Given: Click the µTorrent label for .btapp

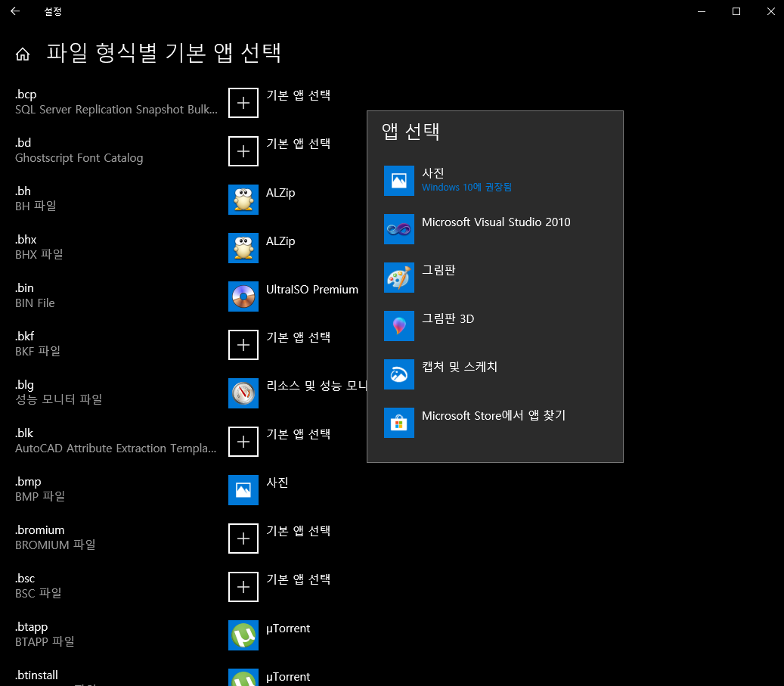Looking at the screenshot, I should (x=288, y=629).
